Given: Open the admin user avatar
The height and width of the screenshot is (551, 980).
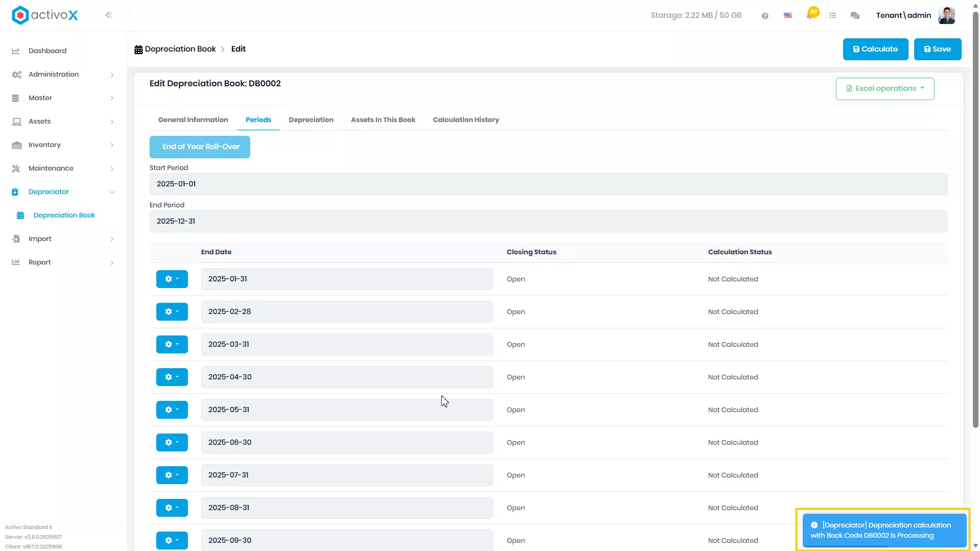Looking at the screenshot, I should click(x=946, y=15).
